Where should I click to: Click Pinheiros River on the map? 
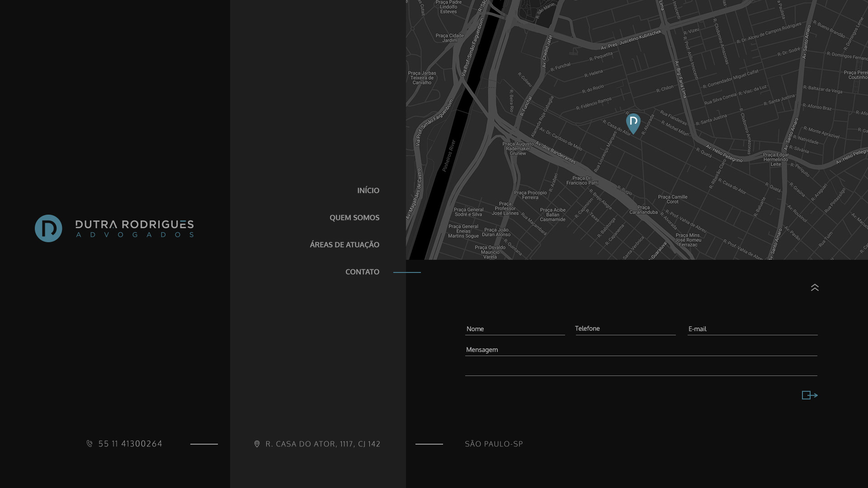pos(448,156)
